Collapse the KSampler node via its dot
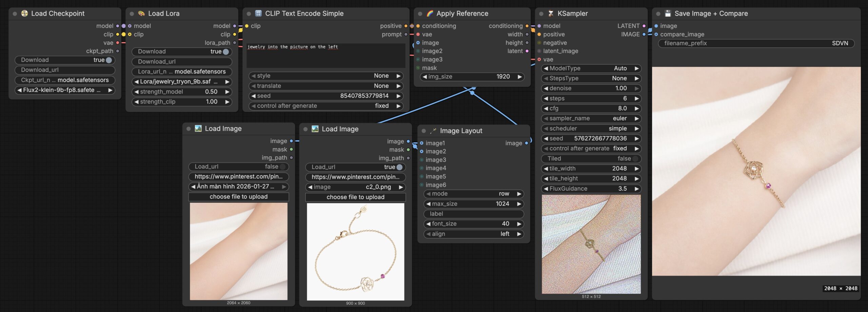Image resolution: width=868 pixels, height=312 pixels. pos(541,14)
